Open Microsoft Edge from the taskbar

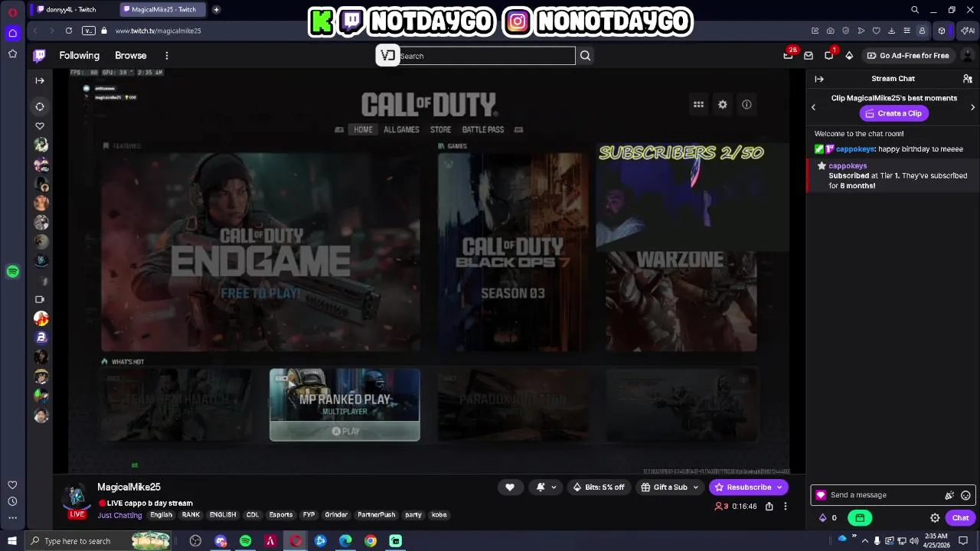pyautogui.click(x=346, y=541)
